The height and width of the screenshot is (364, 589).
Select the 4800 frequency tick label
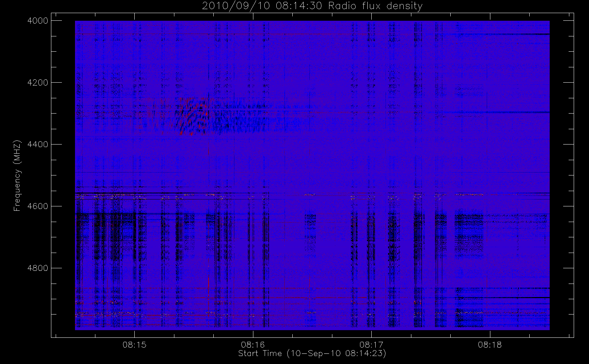click(x=38, y=268)
